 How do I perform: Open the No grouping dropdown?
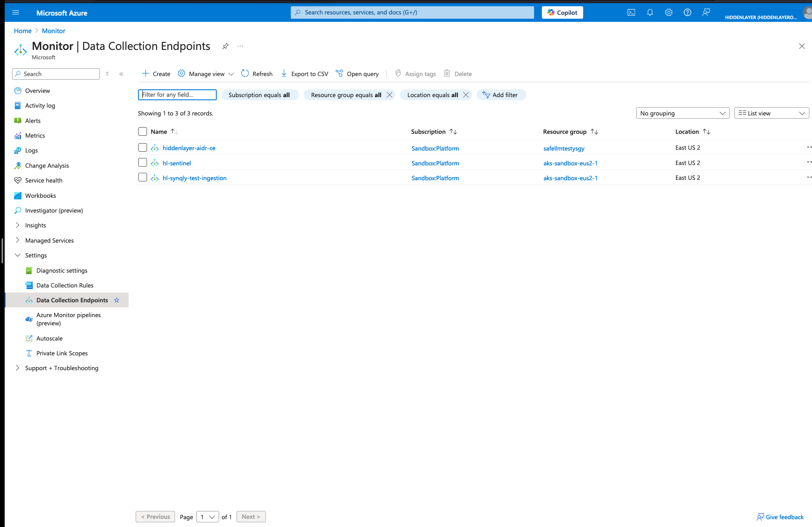682,113
